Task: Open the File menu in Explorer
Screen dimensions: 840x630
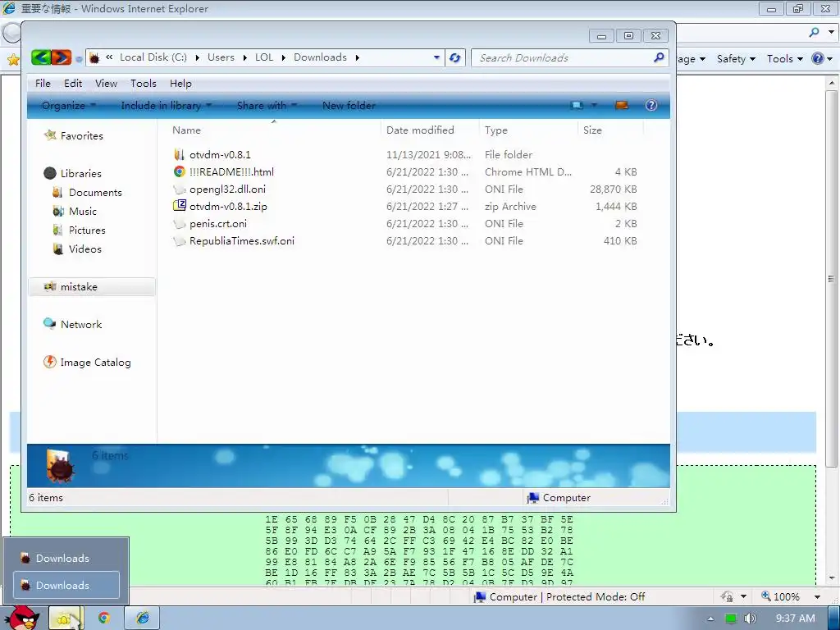Action: 43,83
